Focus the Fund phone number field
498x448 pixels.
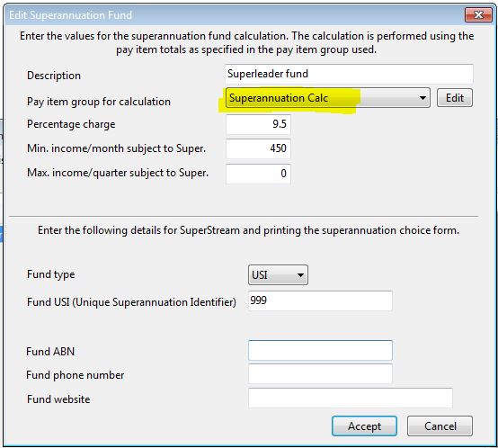point(320,374)
